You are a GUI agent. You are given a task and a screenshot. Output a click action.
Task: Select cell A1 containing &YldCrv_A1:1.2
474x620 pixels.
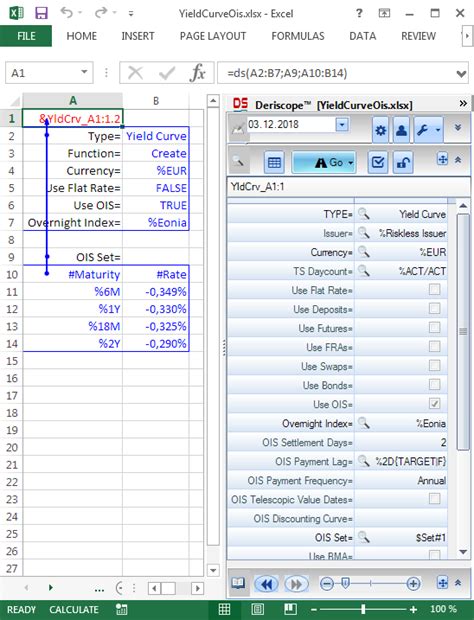(73, 118)
